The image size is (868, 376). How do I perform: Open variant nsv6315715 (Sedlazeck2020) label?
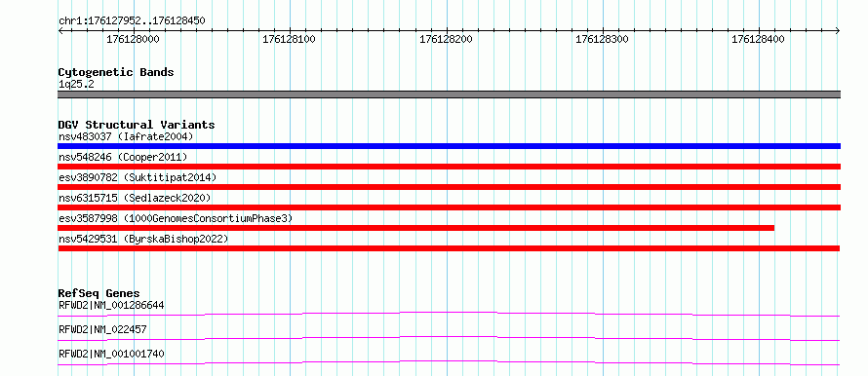pyautogui.click(x=135, y=198)
